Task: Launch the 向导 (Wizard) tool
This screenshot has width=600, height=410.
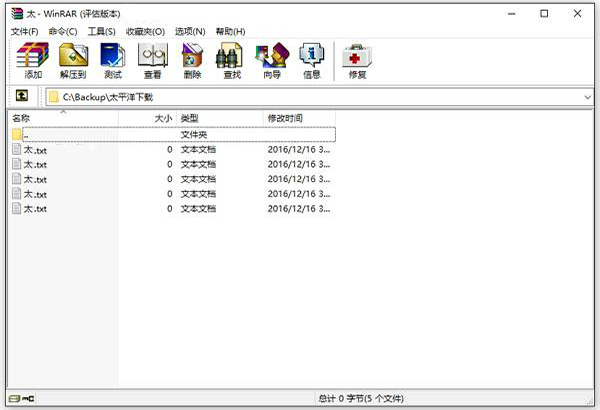Action: point(272,60)
